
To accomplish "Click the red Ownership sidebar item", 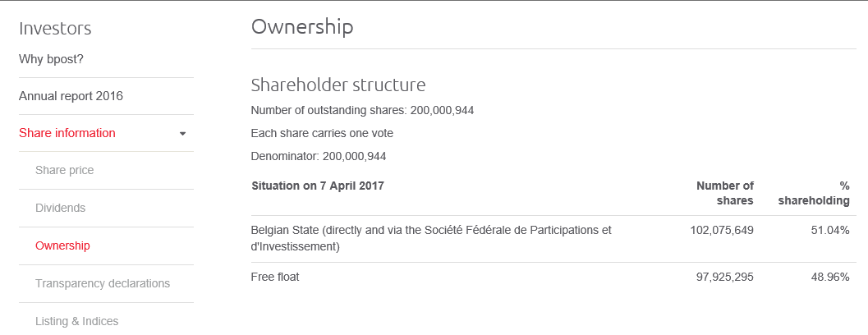I will click(62, 246).
